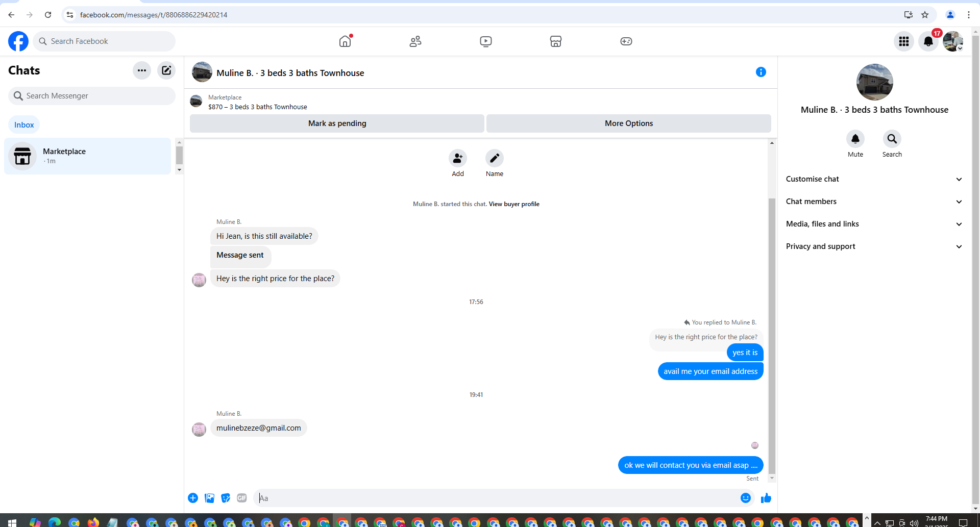This screenshot has width=980, height=527.
Task: Open the Chrome profile icon
Action: pos(950,15)
